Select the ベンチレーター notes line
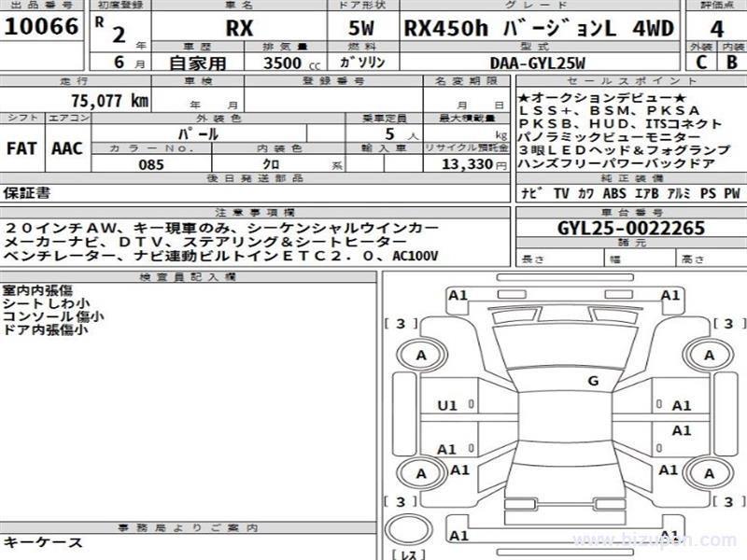Image resolution: width=747 pixels, height=560 pixels. tap(220, 256)
